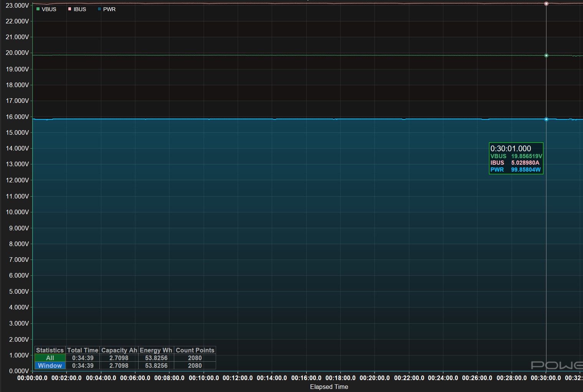
Task: Click the 00:30:00.0 time axis tick label
Action: (x=546, y=378)
